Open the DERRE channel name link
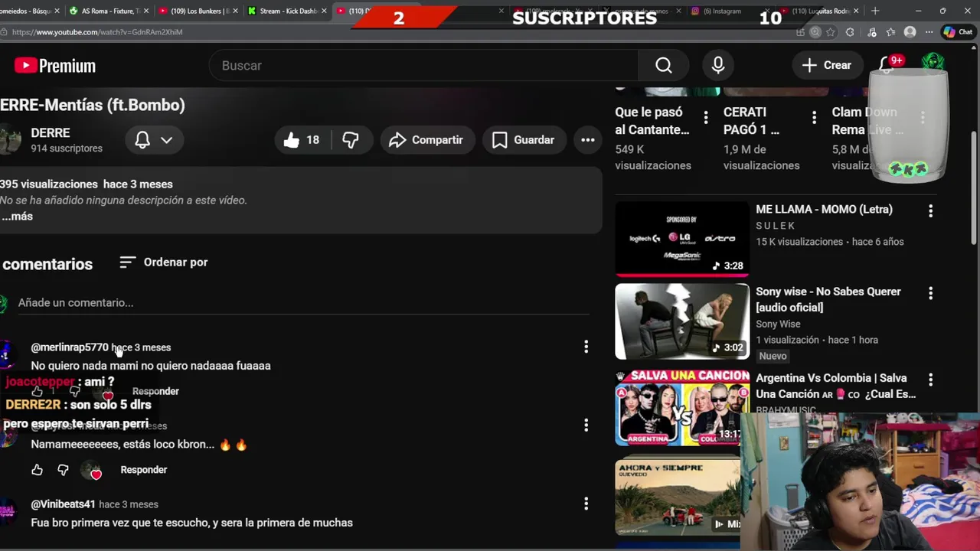 50,133
